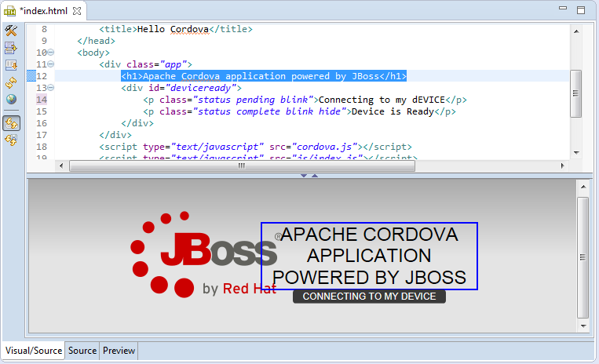Click the Connecting to my dEVICE paragraph line
This screenshot has height=364, width=599.
coord(305,100)
